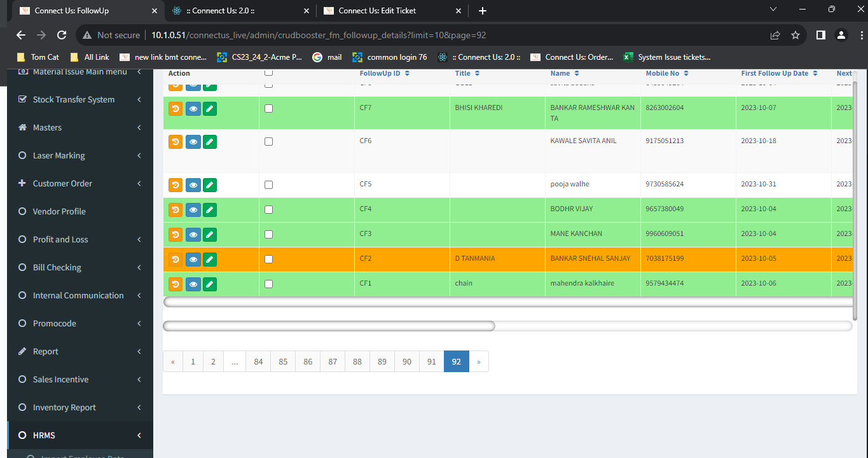
Task: Click history icon in CF2 row
Action: click(176, 260)
